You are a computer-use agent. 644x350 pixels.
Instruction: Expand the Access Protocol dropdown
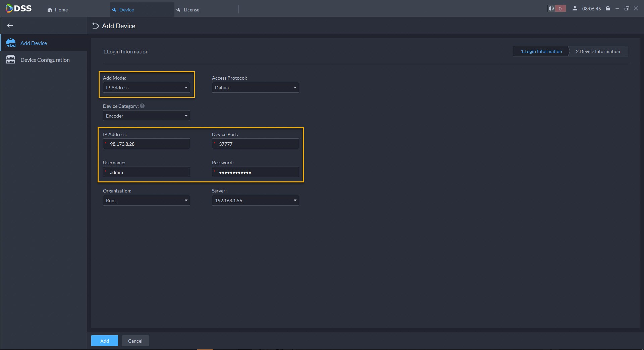point(255,88)
